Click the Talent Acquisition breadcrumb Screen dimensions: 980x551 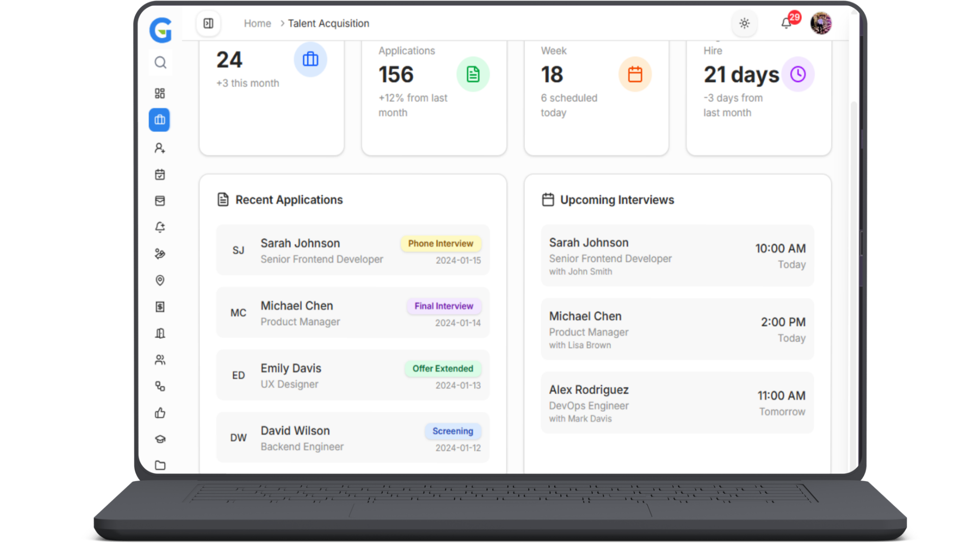[x=328, y=23]
